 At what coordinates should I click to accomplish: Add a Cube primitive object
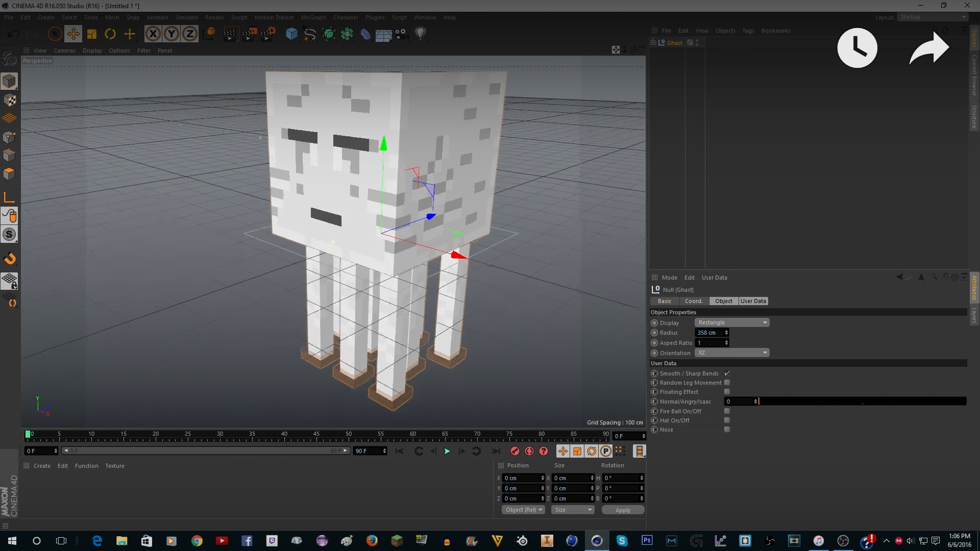coord(291,34)
